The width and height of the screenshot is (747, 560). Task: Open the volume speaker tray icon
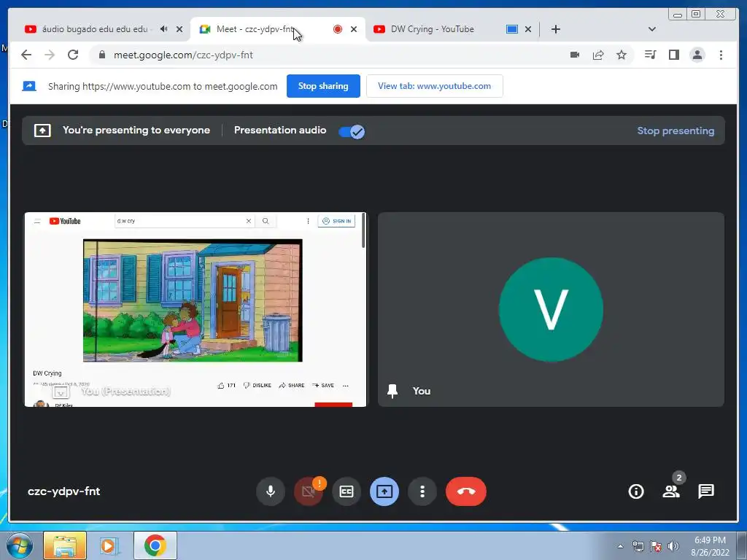(673, 546)
